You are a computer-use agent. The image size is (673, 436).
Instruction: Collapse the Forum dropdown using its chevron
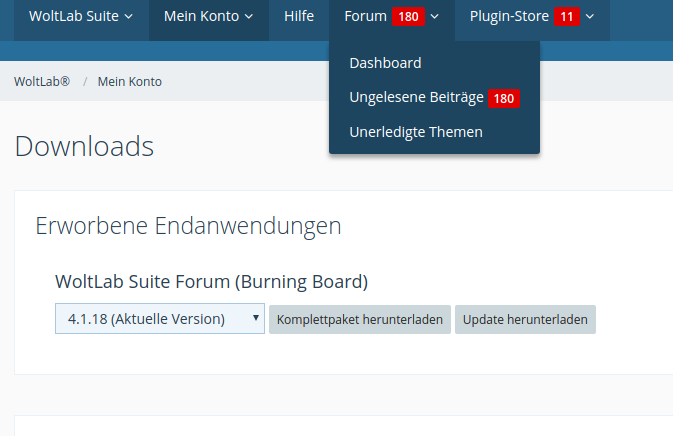point(435,17)
